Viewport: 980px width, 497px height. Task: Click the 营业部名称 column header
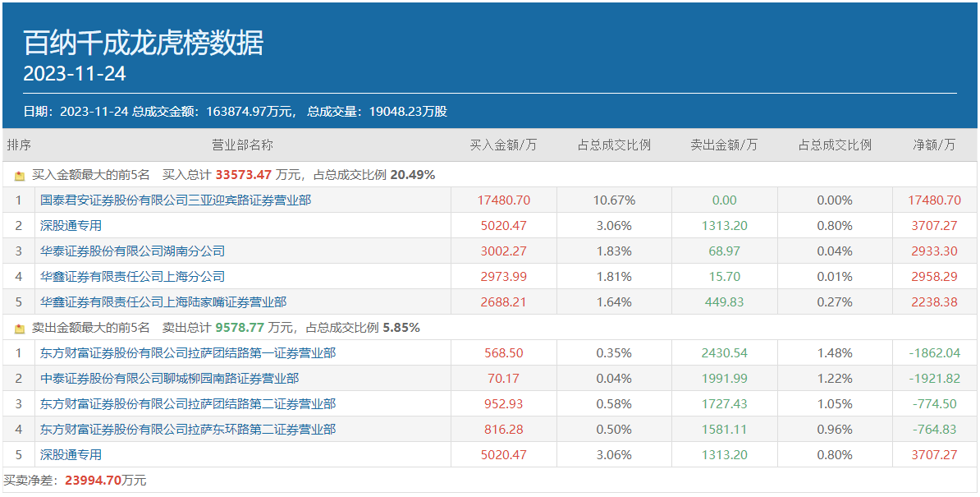[x=243, y=145]
